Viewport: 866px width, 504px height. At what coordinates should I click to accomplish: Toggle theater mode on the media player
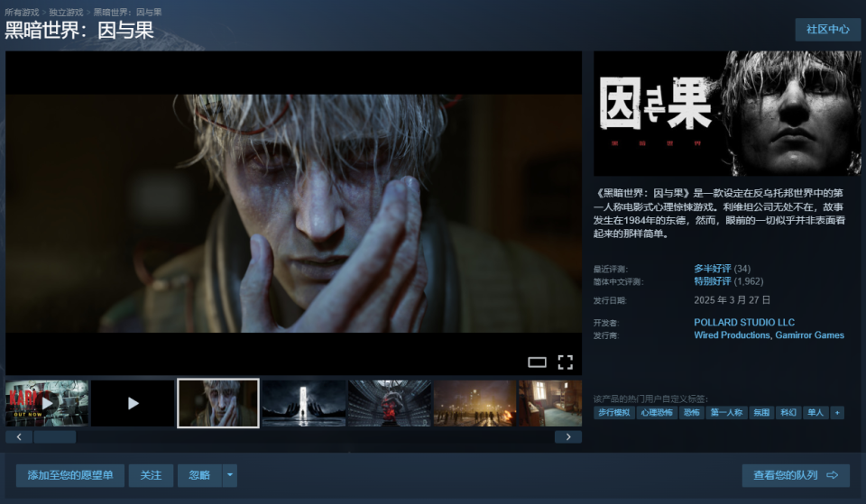[537, 362]
